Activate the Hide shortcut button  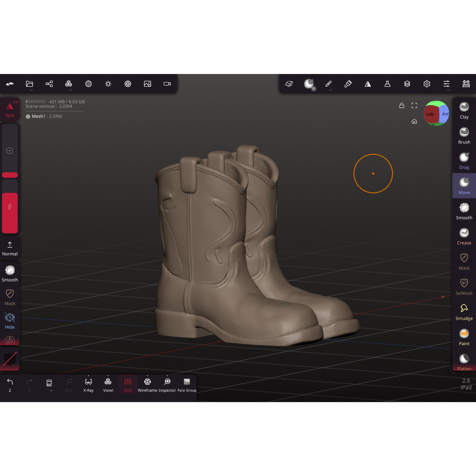point(10,321)
